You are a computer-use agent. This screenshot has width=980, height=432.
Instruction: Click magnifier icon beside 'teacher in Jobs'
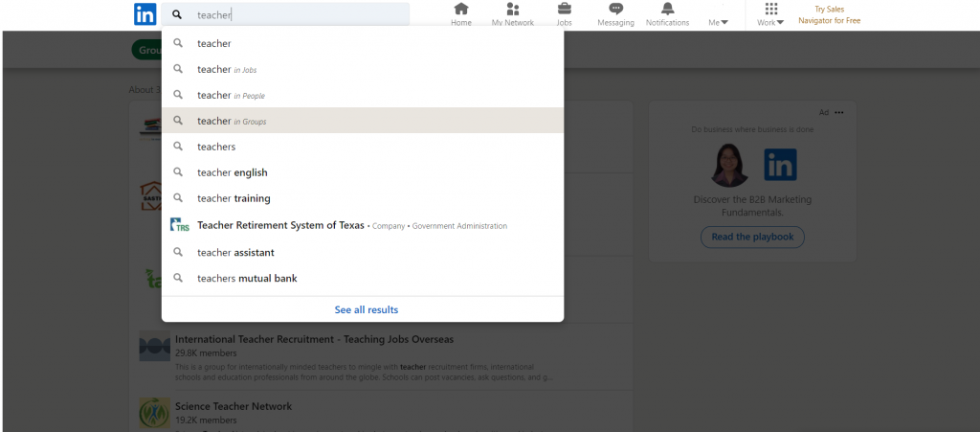point(178,69)
